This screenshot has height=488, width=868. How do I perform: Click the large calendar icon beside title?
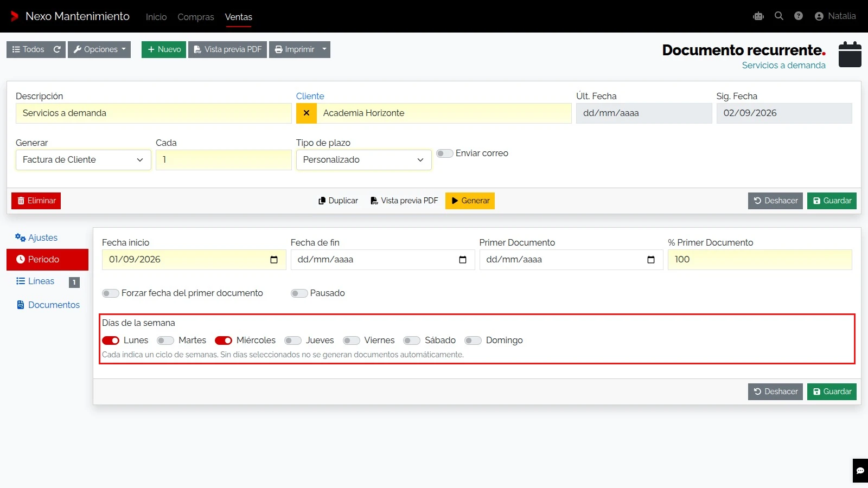click(x=850, y=54)
